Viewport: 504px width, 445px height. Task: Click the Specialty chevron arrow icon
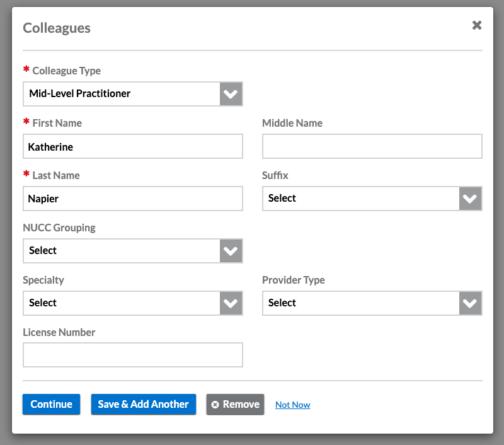[231, 303]
